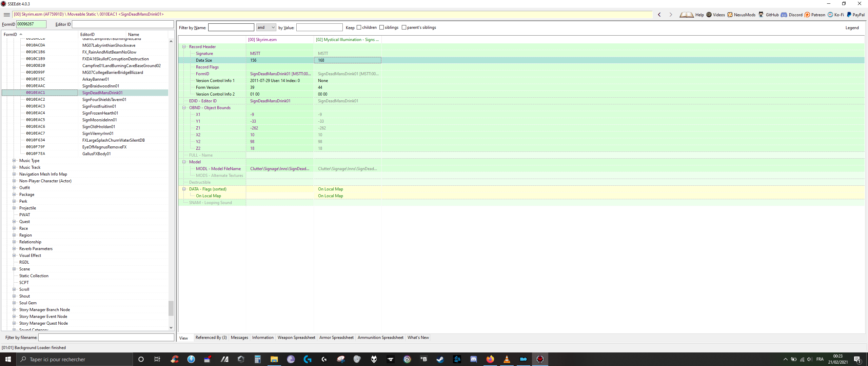Switch to the What's New tab
The image size is (868, 366).
click(x=418, y=338)
